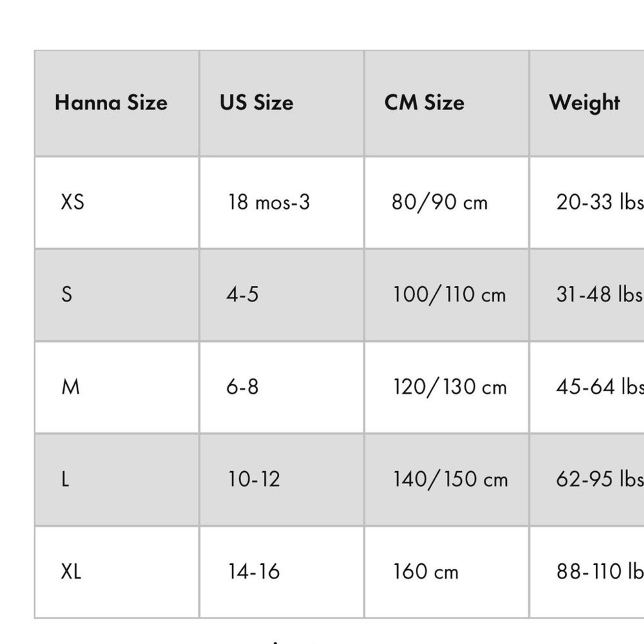This screenshot has height=644, width=644.
Task: Click the US Size column header
Action: tap(256, 103)
